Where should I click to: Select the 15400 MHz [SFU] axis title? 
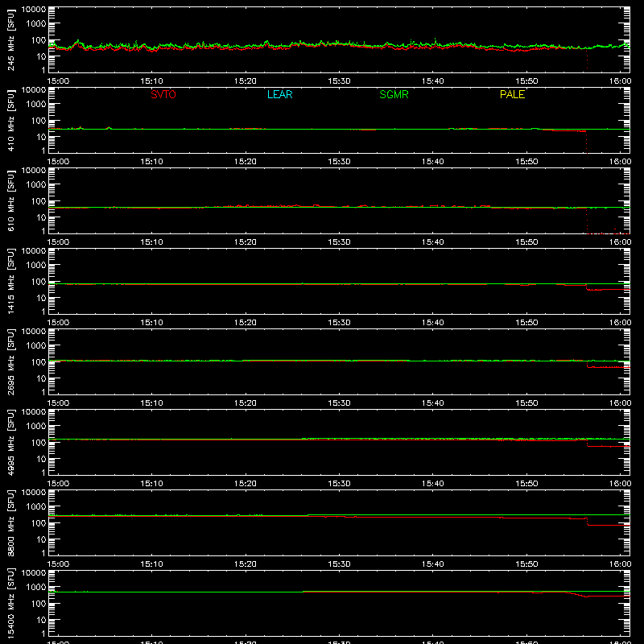pyautogui.click(x=10, y=603)
